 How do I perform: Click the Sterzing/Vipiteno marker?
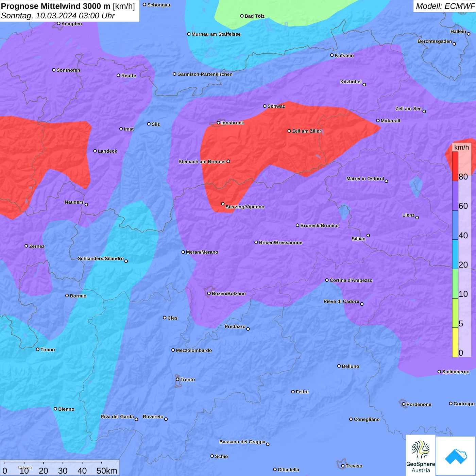pyautogui.click(x=223, y=204)
